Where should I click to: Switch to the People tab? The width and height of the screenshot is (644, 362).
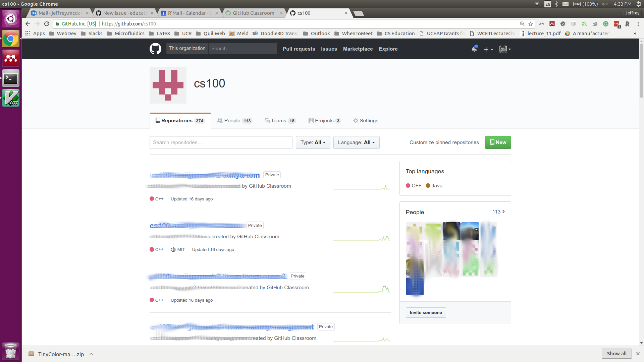(x=234, y=121)
